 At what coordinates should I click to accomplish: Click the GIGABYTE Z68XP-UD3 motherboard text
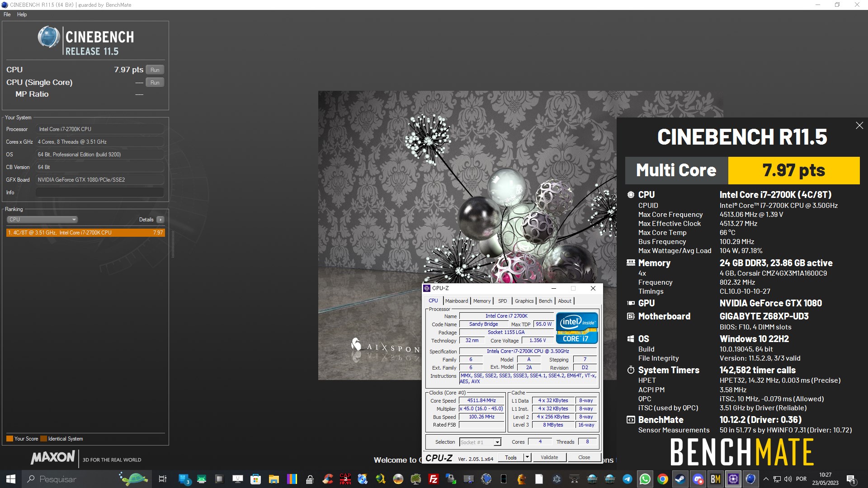[764, 316]
